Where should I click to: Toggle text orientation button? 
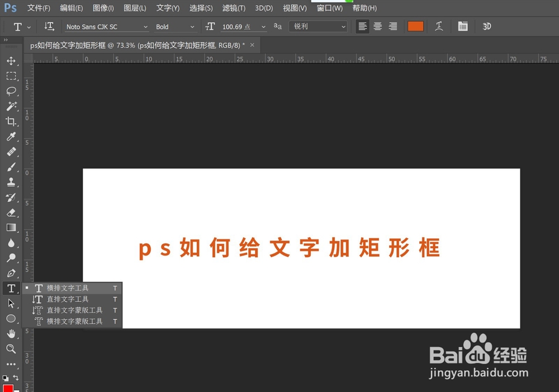(49, 26)
